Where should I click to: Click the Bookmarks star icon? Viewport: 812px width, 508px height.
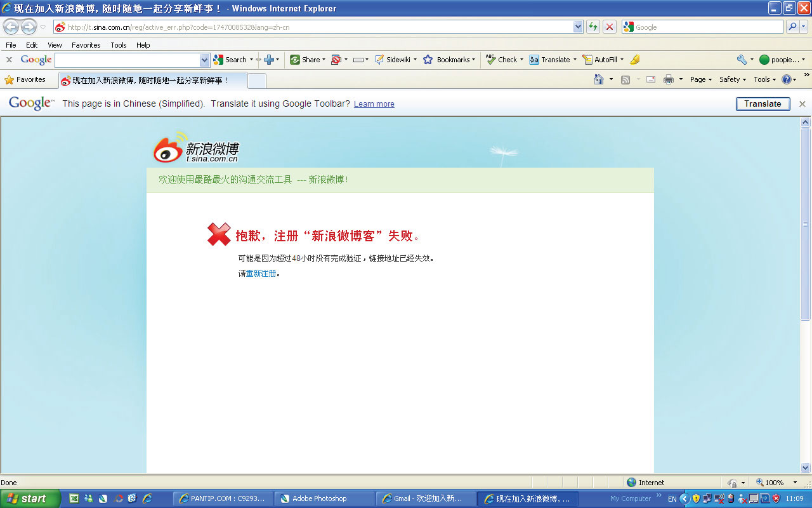coord(428,60)
